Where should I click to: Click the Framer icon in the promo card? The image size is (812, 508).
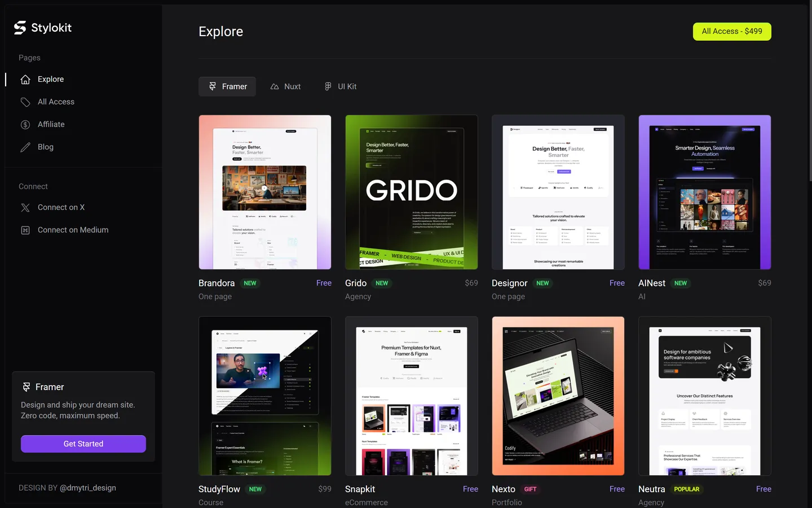(27, 387)
